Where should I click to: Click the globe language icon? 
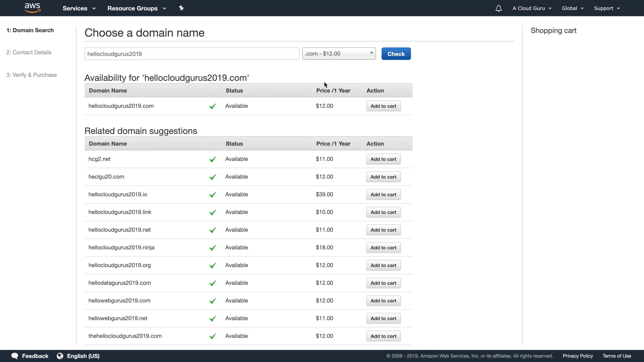click(x=60, y=356)
